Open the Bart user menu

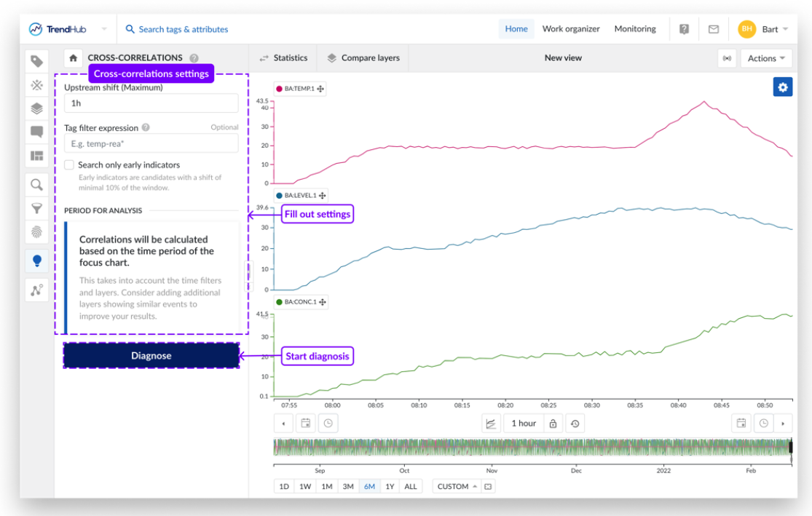pyautogui.click(x=775, y=29)
